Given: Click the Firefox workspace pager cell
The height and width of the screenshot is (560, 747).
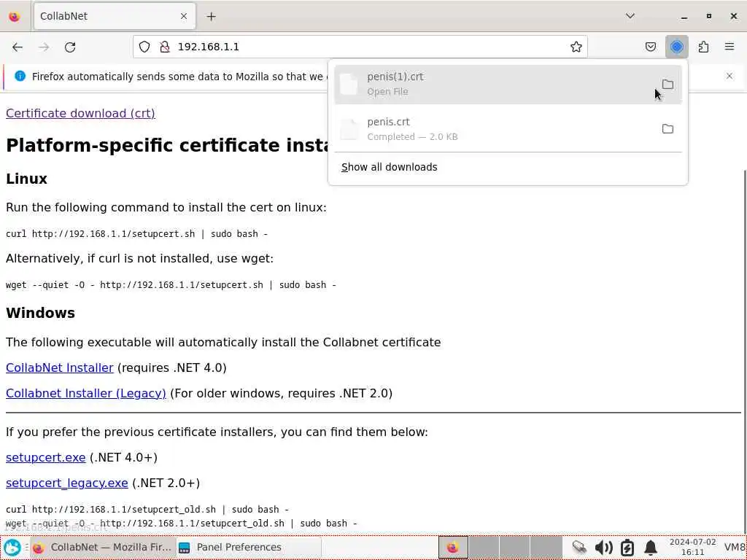Looking at the screenshot, I should 453,547.
